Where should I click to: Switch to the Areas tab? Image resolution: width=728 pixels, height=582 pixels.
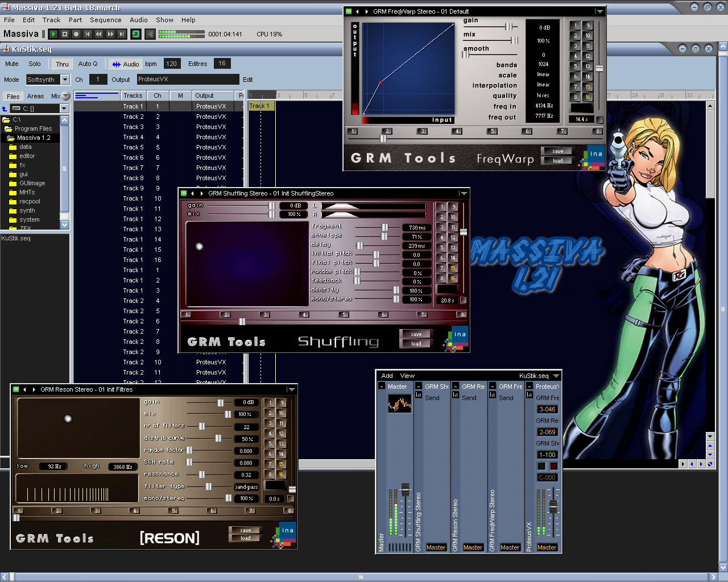35,96
